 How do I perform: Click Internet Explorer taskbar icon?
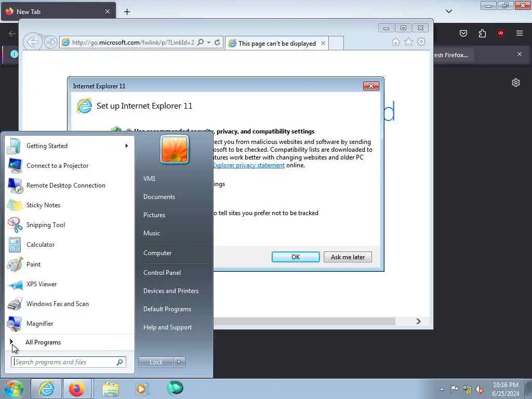click(x=46, y=389)
